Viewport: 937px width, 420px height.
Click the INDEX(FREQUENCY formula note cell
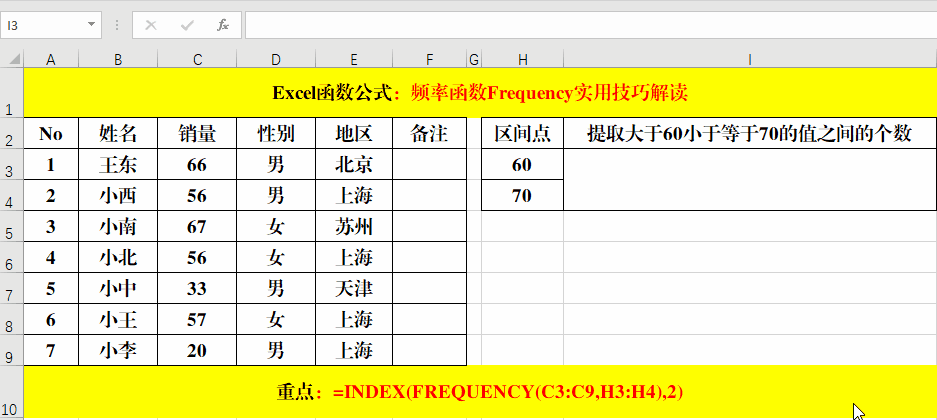click(480, 393)
